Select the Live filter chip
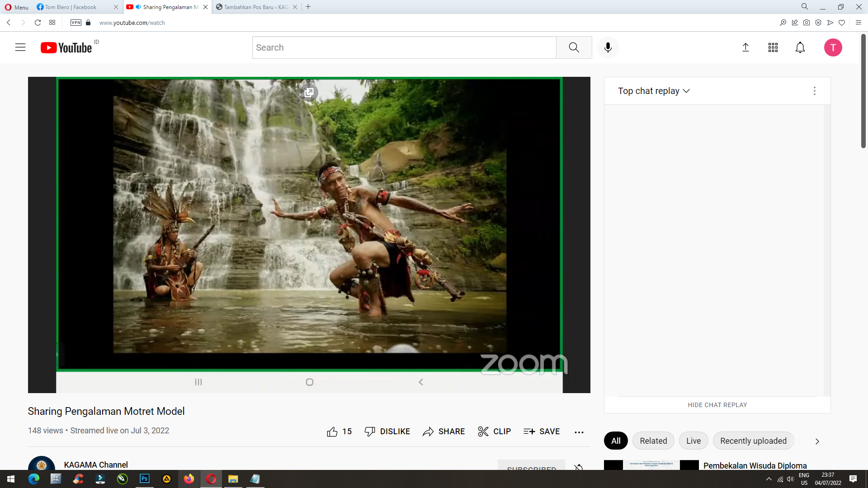This screenshot has width=868, height=488. click(693, 441)
